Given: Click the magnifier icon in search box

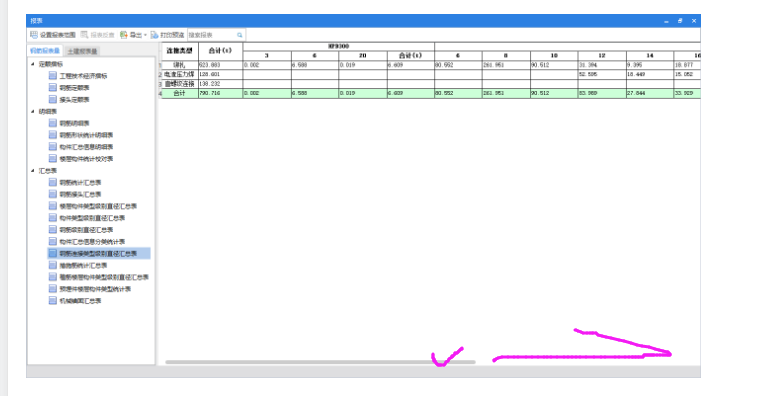Looking at the screenshot, I should coord(240,35).
